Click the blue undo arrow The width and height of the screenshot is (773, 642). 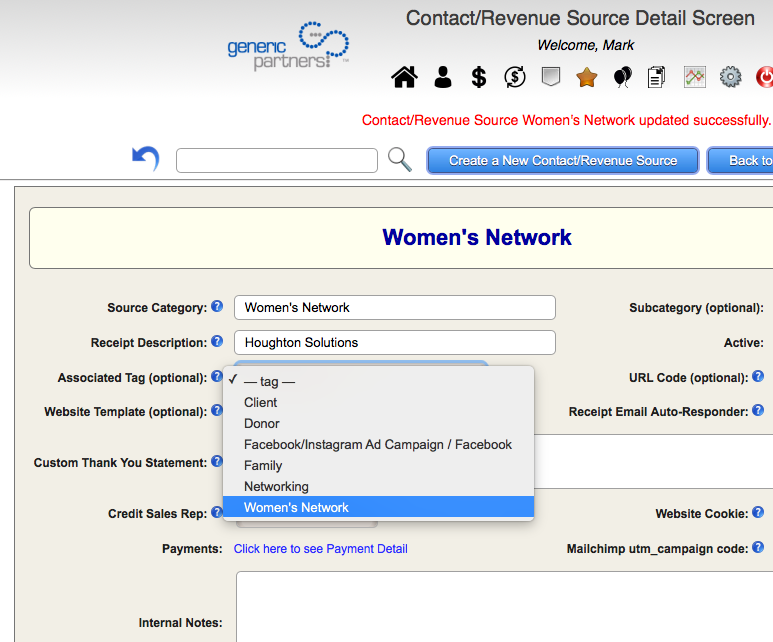[x=146, y=159]
